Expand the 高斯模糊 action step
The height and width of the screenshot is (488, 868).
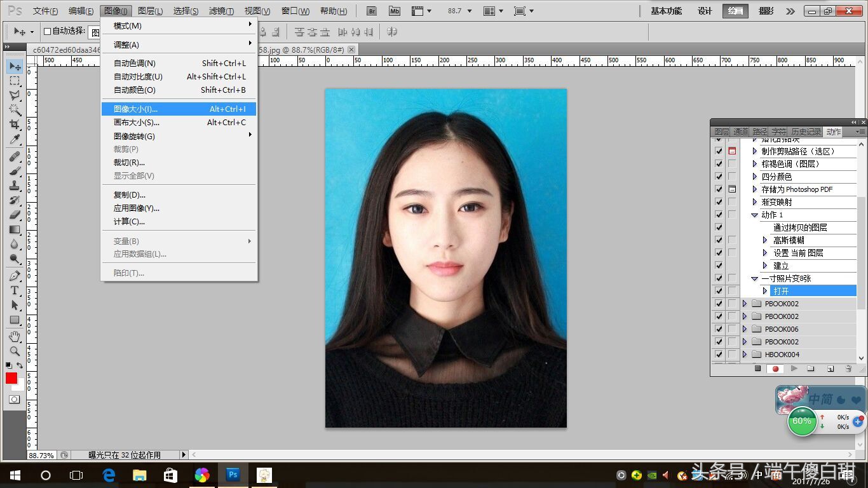[765, 240]
